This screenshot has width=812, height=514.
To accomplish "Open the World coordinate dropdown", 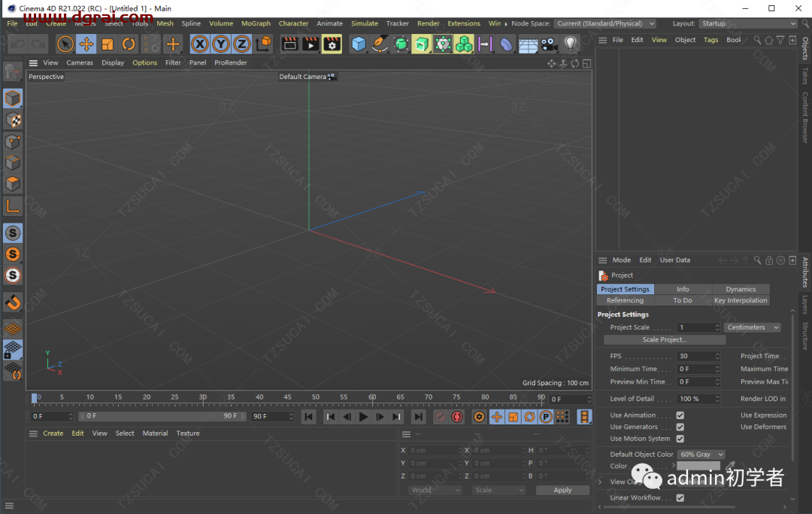I will [435, 490].
